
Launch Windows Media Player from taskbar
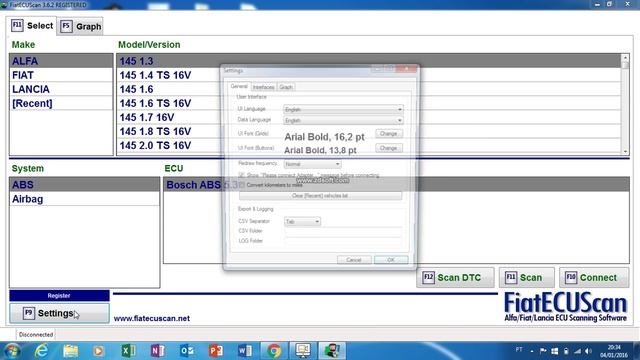(x=98, y=351)
